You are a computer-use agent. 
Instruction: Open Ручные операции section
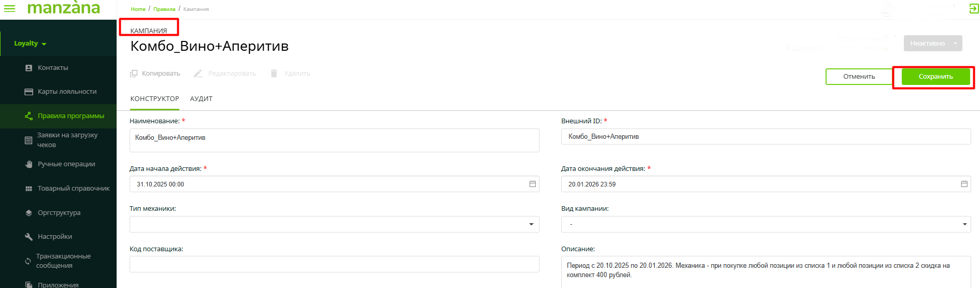point(66,164)
